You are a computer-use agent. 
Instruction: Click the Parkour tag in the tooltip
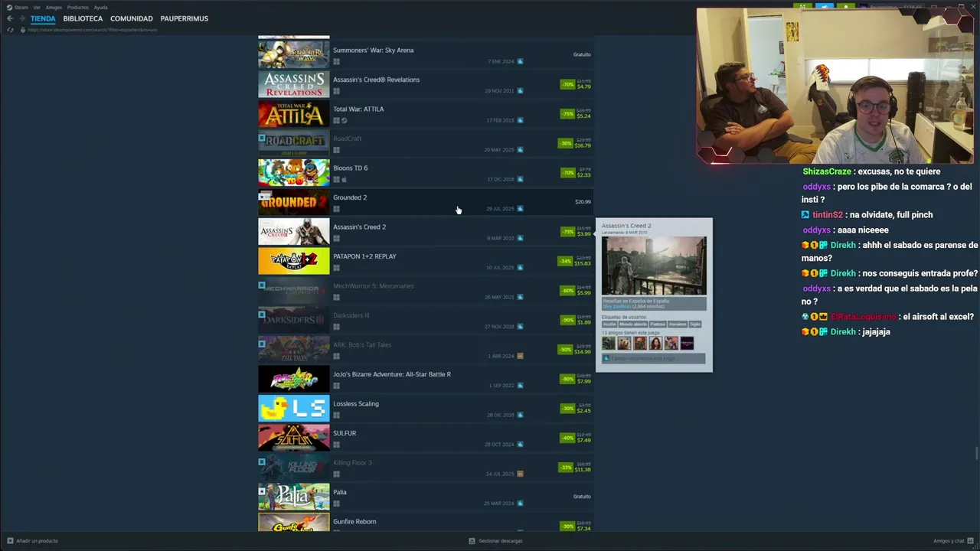coord(658,324)
